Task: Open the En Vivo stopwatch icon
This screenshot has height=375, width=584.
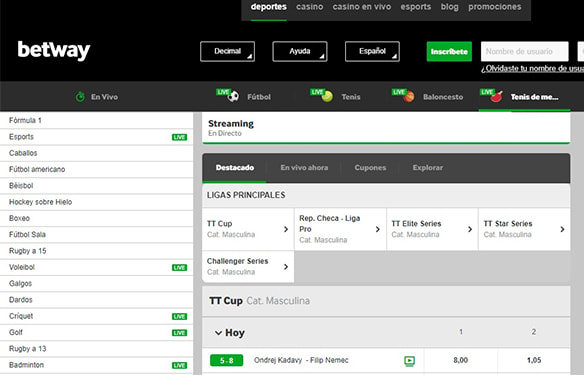Action: coord(80,97)
